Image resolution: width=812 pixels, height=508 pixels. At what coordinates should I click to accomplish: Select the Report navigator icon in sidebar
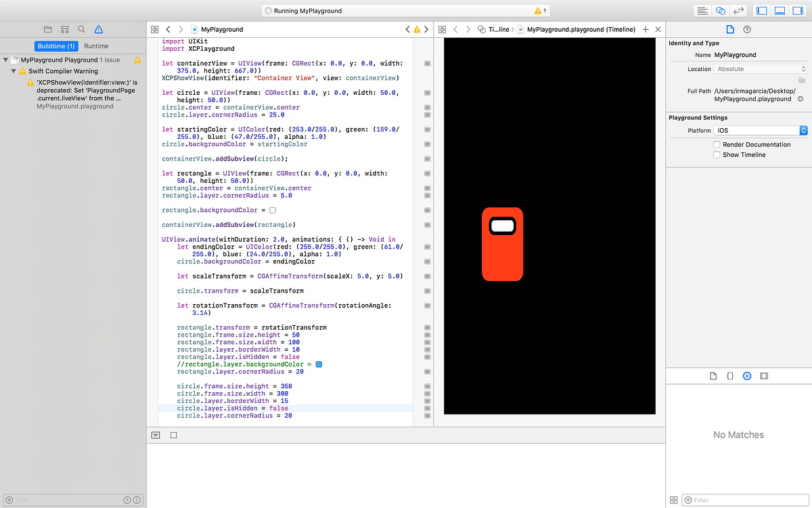point(64,29)
